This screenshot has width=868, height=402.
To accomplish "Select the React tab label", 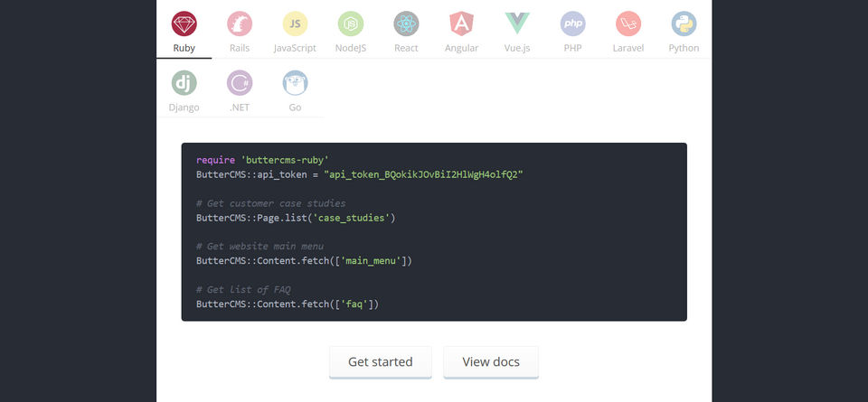I will click(406, 48).
